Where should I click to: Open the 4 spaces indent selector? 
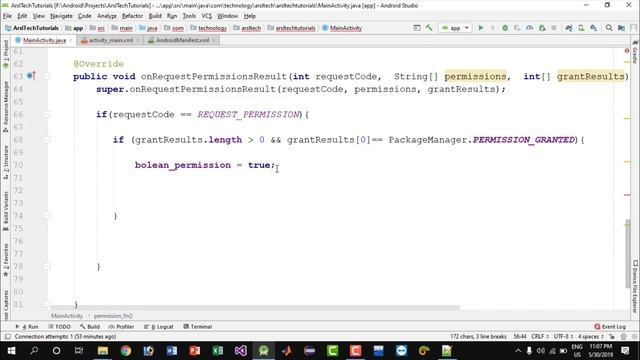click(590, 337)
